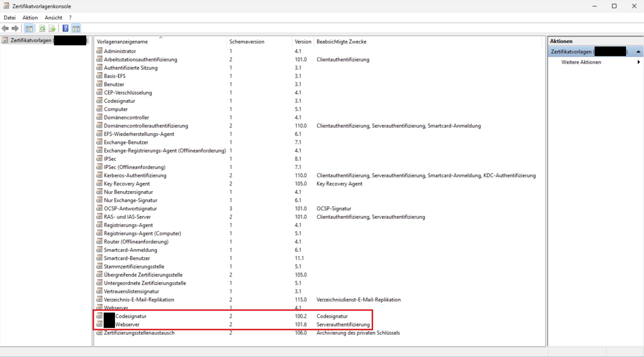Click the Forward arrow toolbar icon

click(15, 28)
